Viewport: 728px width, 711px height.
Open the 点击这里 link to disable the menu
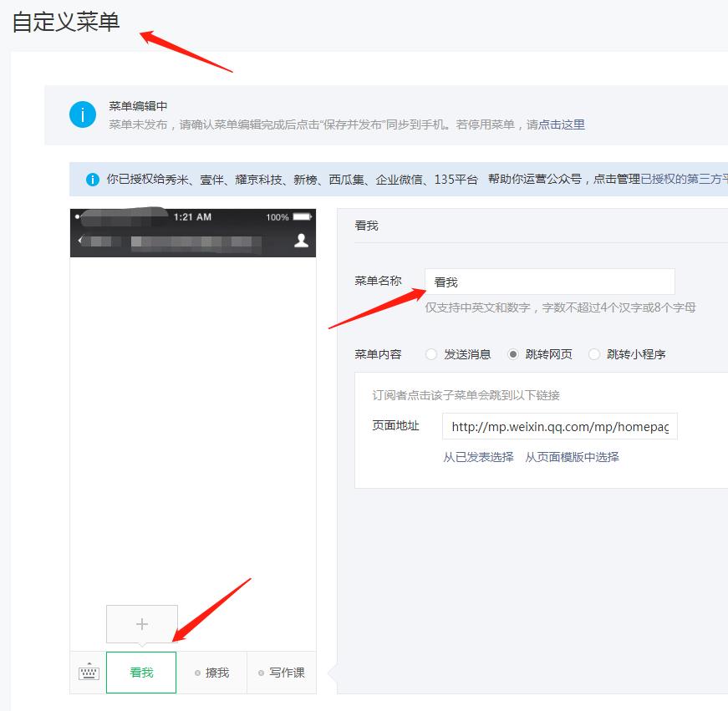pyautogui.click(x=562, y=124)
